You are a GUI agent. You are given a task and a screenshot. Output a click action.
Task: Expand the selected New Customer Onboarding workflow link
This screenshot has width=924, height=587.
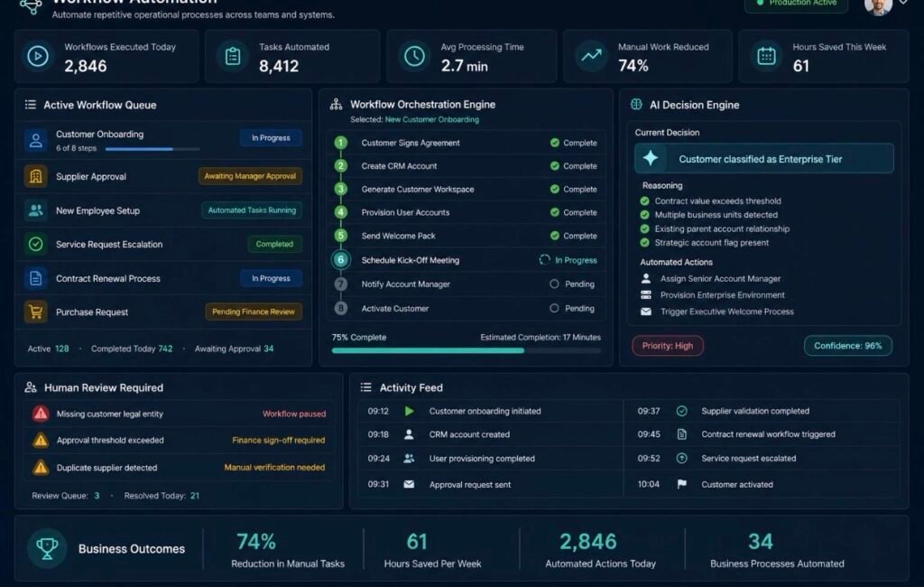[x=431, y=119]
